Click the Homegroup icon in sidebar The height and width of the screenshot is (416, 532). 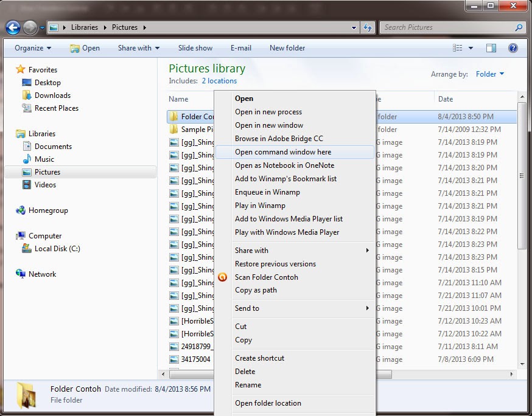20,210
